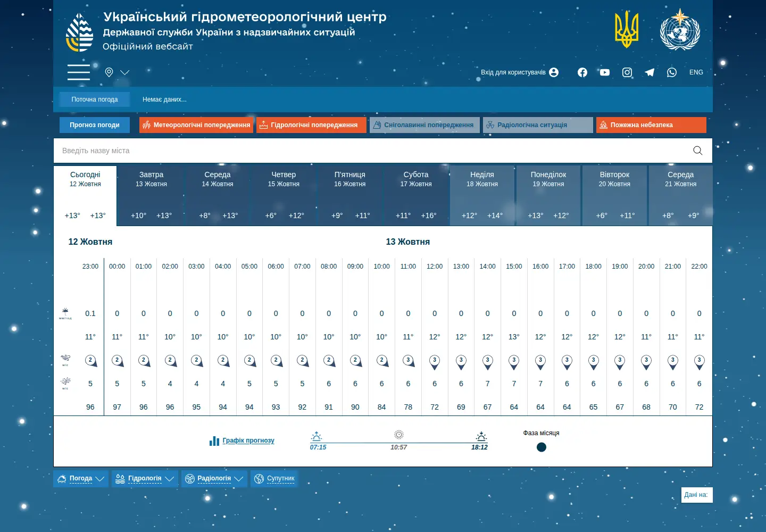
Task: Open Гідрологічні попередження warnings
Action: pyautogui.click(x=312, y=125)
